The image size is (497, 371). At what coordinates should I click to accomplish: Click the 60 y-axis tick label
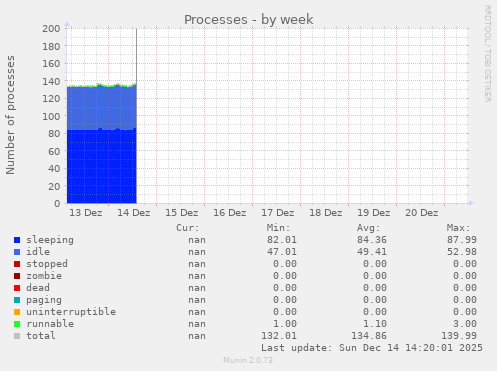click(54, 151)
